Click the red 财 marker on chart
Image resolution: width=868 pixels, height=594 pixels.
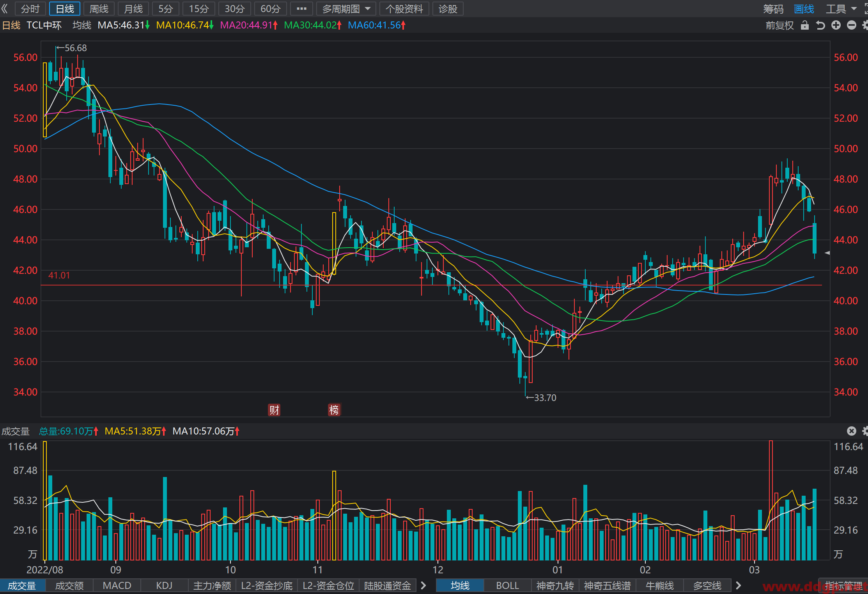(x=274, y=410)
